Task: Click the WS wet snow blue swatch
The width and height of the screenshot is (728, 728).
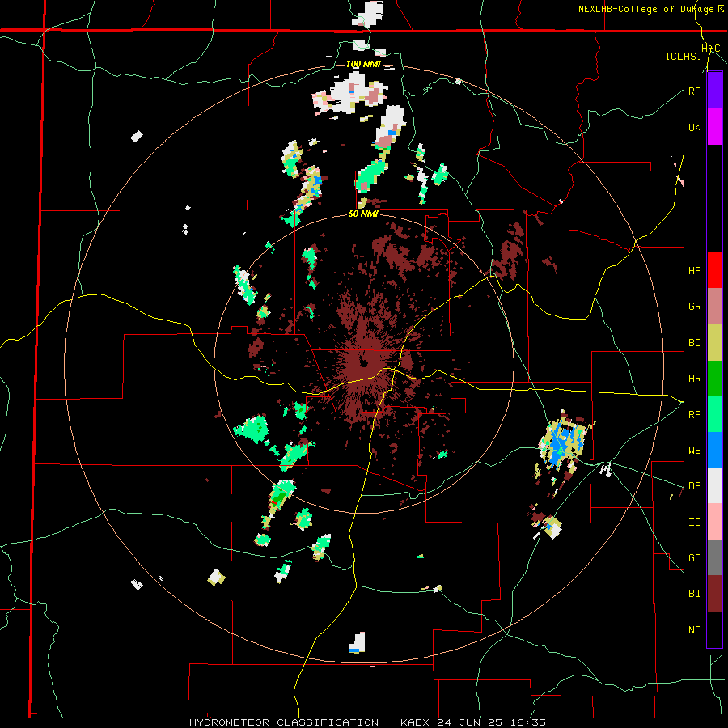Action: [714, 450]
